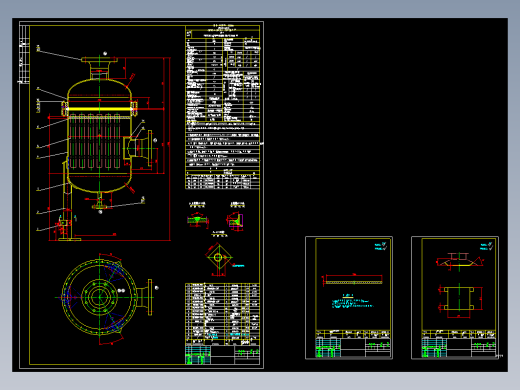
Task: Click the support leg base plate
Action: click(70, 239)
